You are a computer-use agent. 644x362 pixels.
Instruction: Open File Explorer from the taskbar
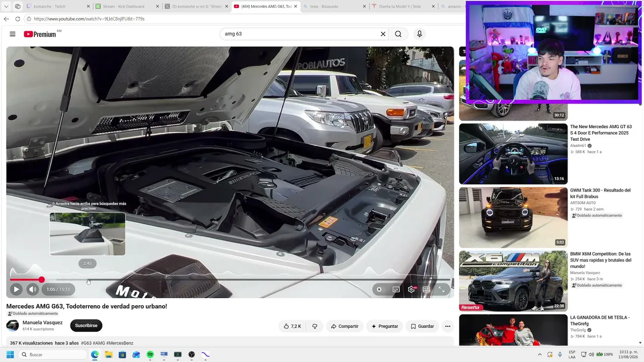109,354
